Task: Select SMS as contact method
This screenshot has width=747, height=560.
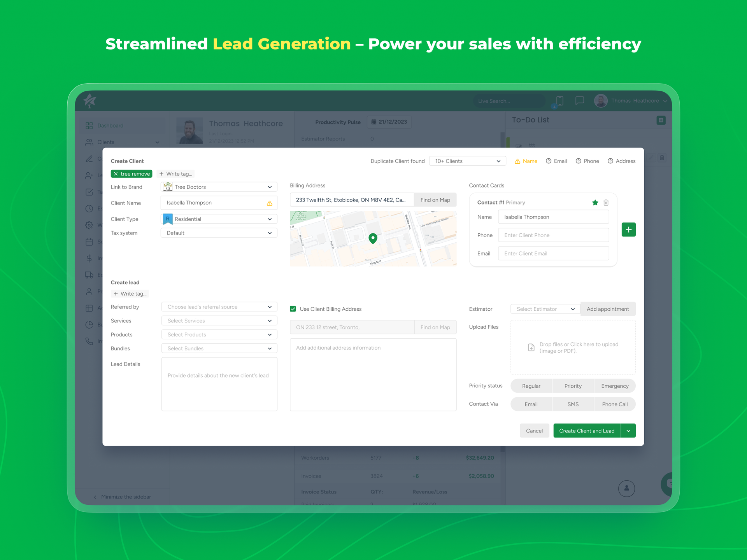Action: coord(573,404)
